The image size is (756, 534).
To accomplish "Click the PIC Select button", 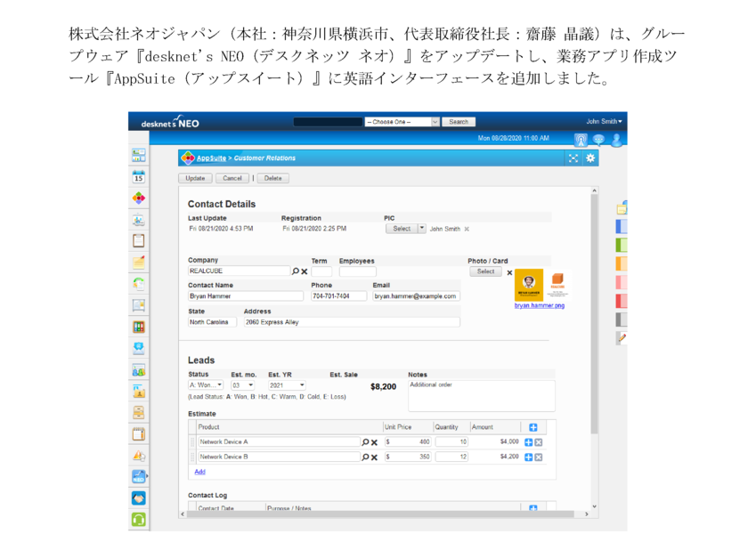I will [402, 229].
